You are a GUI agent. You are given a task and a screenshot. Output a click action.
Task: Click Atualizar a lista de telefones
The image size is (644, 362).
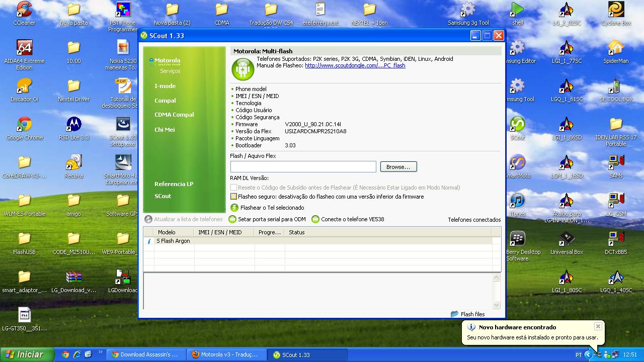click(184, 219)
